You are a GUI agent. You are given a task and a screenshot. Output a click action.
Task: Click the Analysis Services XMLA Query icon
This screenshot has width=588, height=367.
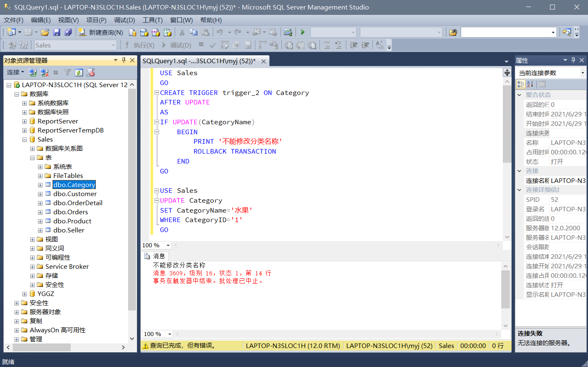pos(167,32)
